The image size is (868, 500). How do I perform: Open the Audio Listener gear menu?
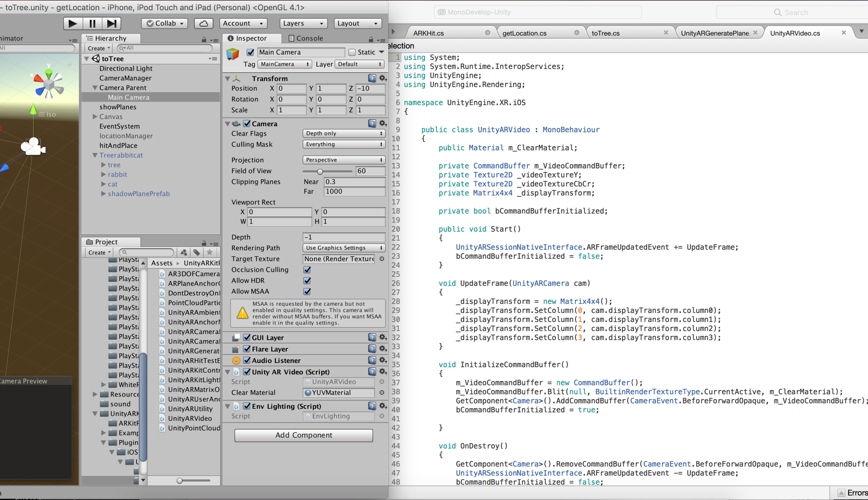click(382, 360)
